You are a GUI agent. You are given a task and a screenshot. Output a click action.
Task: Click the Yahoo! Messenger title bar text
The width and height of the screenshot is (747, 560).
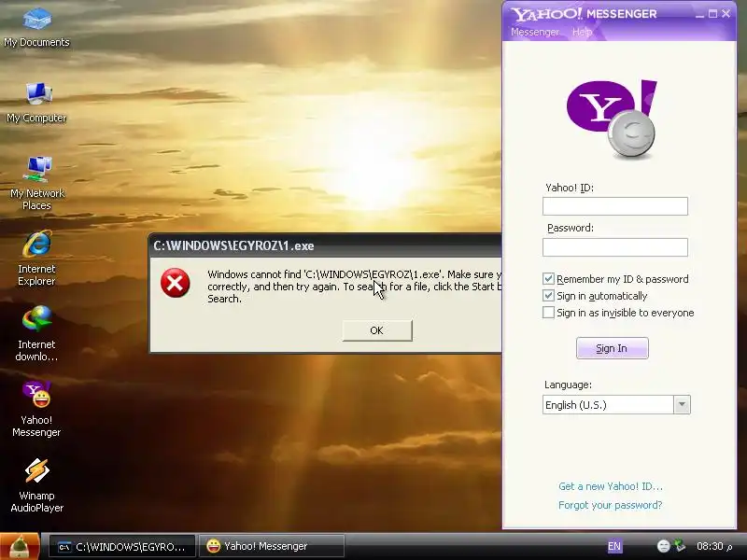[x=584, y=14]
